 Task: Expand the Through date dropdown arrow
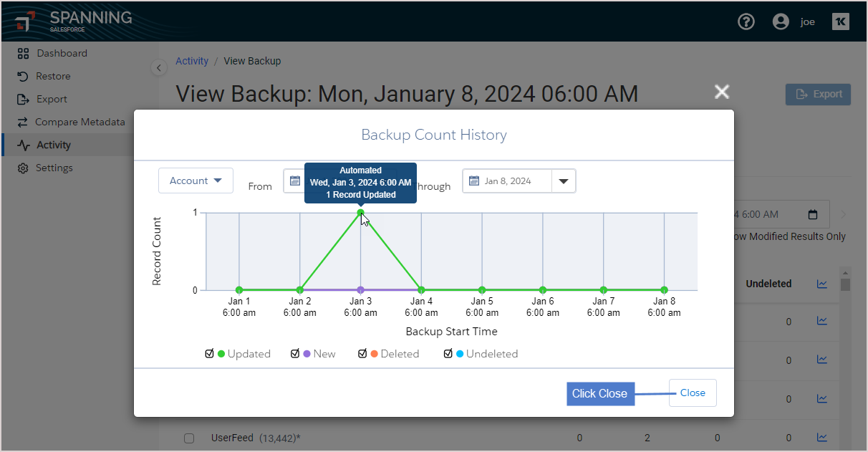click(564, 181)
